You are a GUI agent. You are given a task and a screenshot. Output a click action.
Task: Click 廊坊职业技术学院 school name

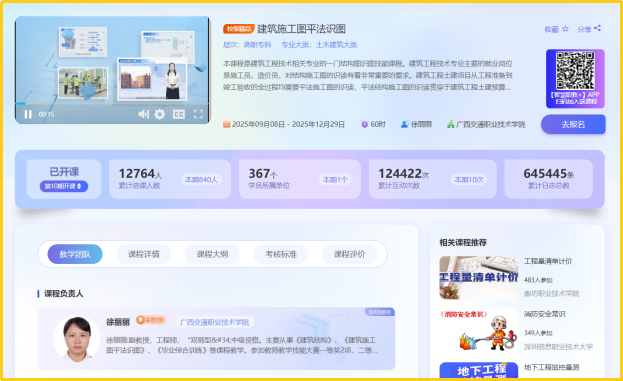point(551,294)
